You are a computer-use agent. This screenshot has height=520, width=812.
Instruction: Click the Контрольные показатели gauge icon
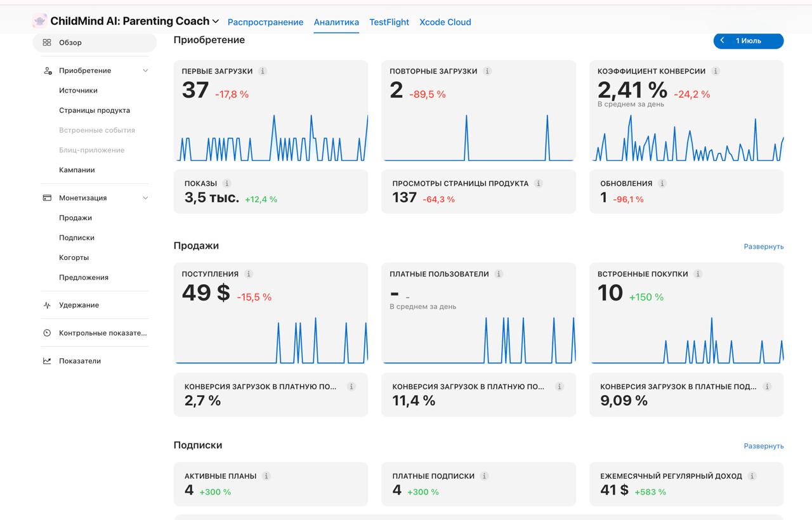[x=47, y=333]
